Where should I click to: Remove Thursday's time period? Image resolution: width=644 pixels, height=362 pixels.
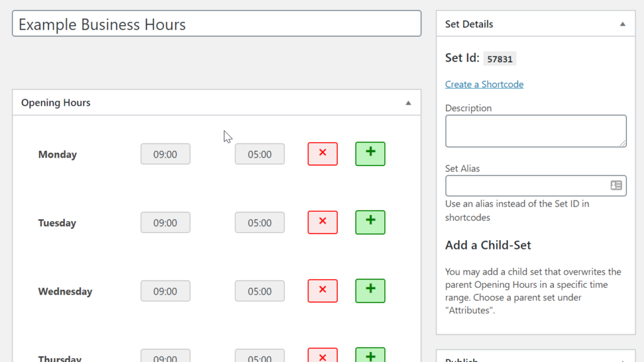coord(323,356)
